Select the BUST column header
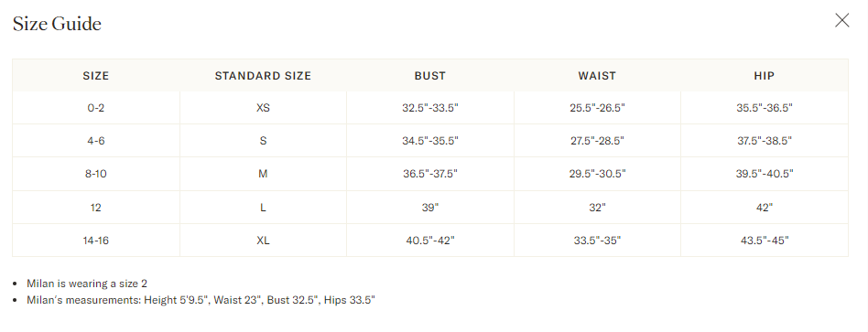The image size is (868, 332). pos(430,76)
